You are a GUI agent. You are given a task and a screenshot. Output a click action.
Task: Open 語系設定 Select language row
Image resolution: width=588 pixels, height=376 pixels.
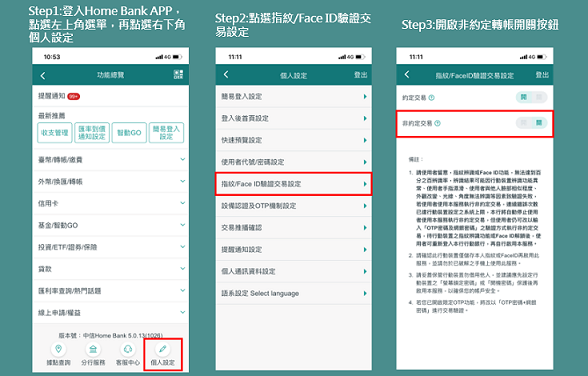[x=294, y=293]
